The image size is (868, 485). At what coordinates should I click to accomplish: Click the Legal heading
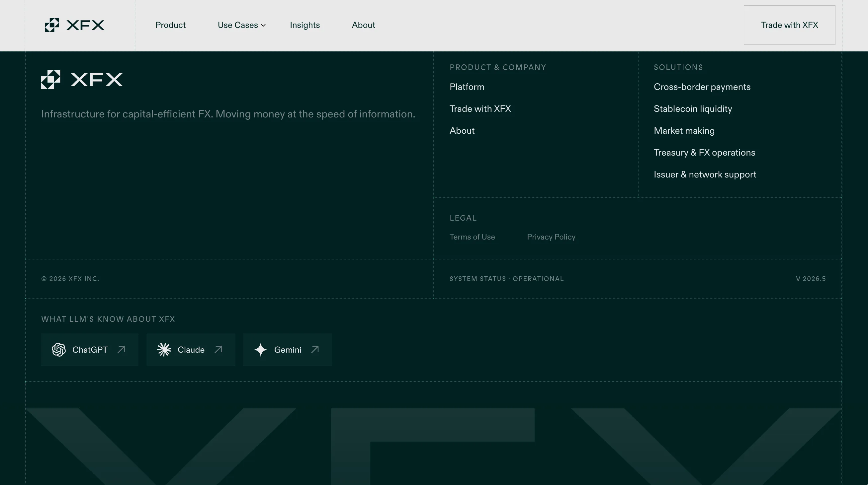point(463,218)
